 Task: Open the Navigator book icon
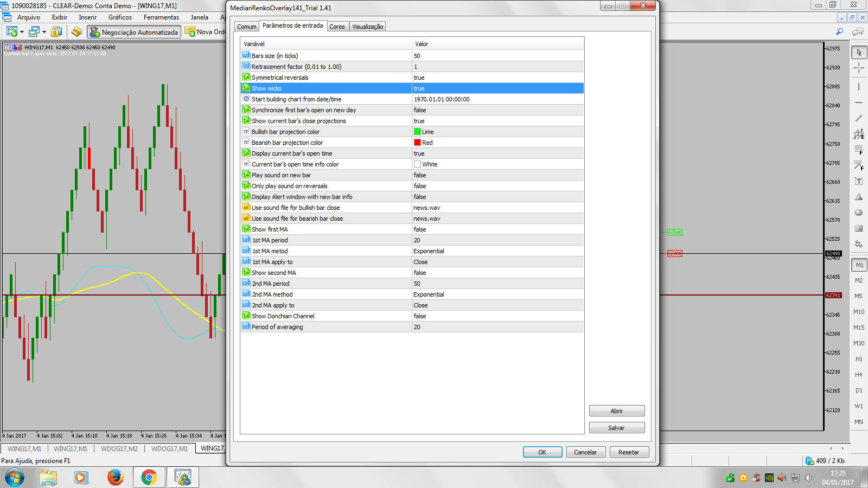tap(77, 32)
